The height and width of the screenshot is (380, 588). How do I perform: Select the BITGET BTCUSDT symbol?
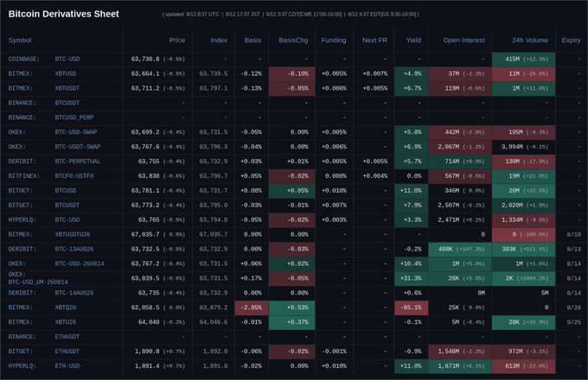[67, 206]
